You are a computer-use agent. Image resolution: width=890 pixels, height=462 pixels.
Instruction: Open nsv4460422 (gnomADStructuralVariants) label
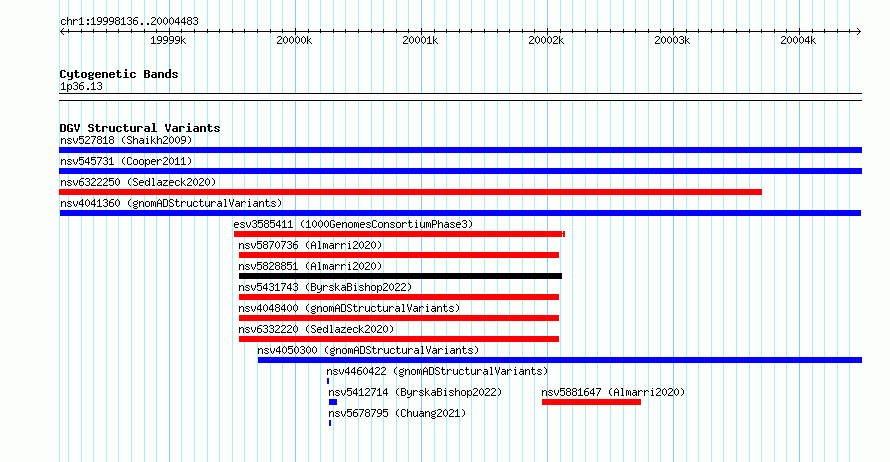(437, 371)
